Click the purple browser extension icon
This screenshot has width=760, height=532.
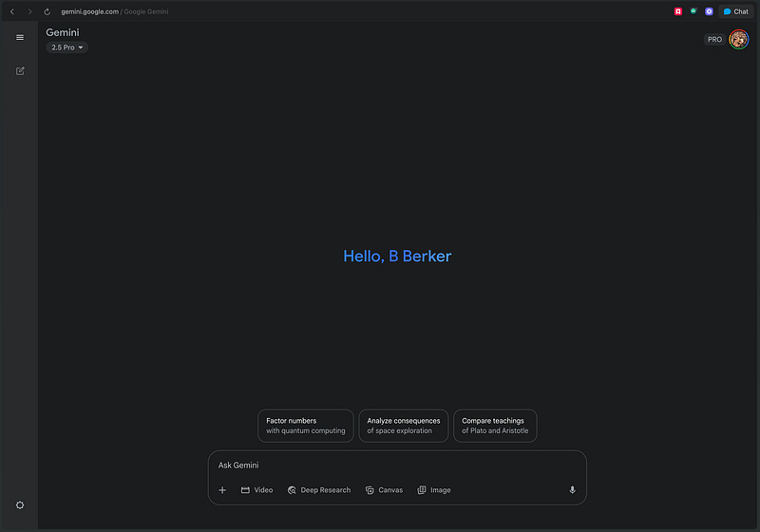(x=709, y=11)
